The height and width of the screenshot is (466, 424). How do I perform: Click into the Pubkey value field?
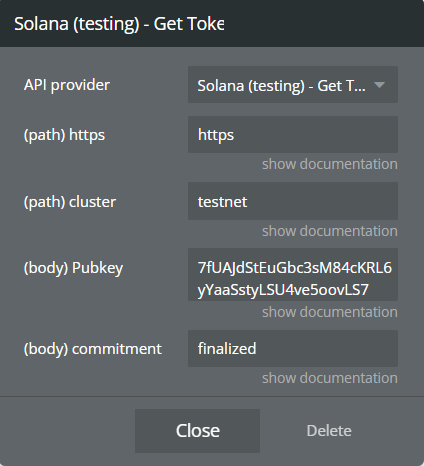tap(293, 275)
